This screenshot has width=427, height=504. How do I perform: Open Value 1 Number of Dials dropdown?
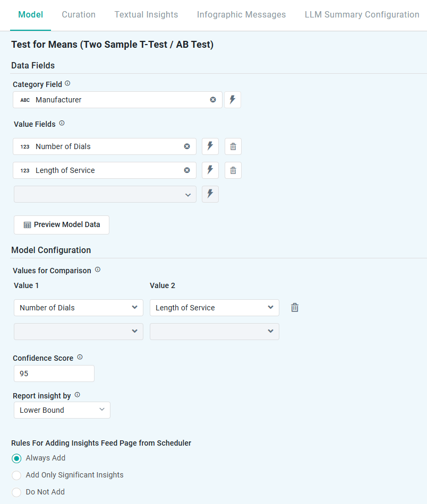(x=79, y=308)
